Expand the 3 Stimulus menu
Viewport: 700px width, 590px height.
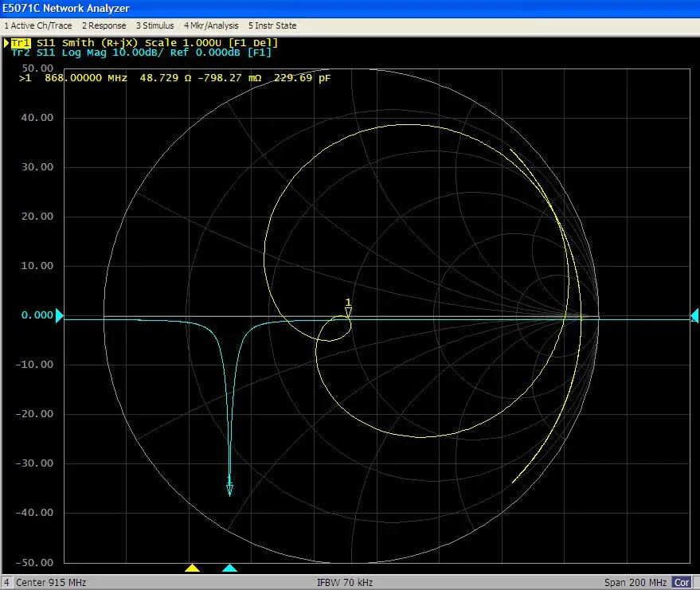click(x=154, y=25)
